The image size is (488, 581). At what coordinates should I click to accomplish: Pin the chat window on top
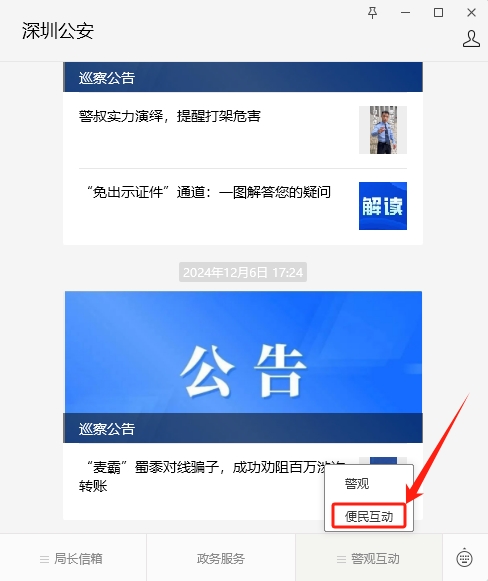coord(372,13)
